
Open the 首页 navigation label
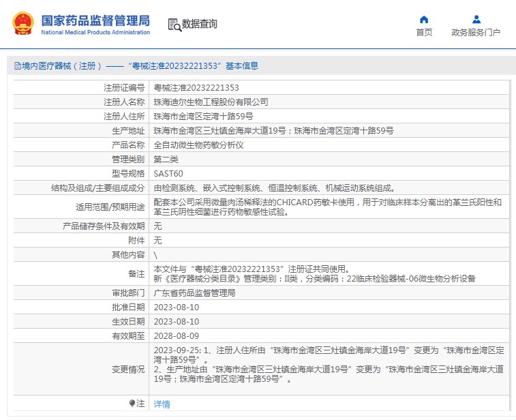(x=424, y=33)
